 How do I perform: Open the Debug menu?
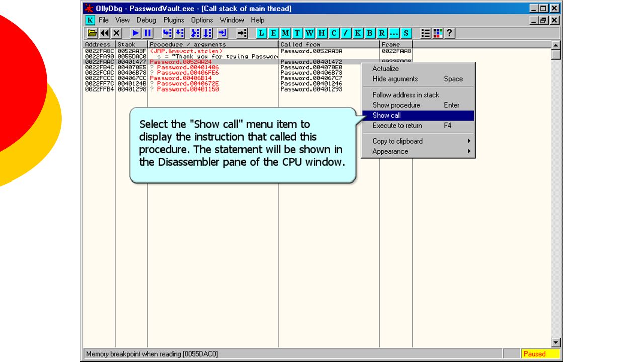click(x=146, y=20)
